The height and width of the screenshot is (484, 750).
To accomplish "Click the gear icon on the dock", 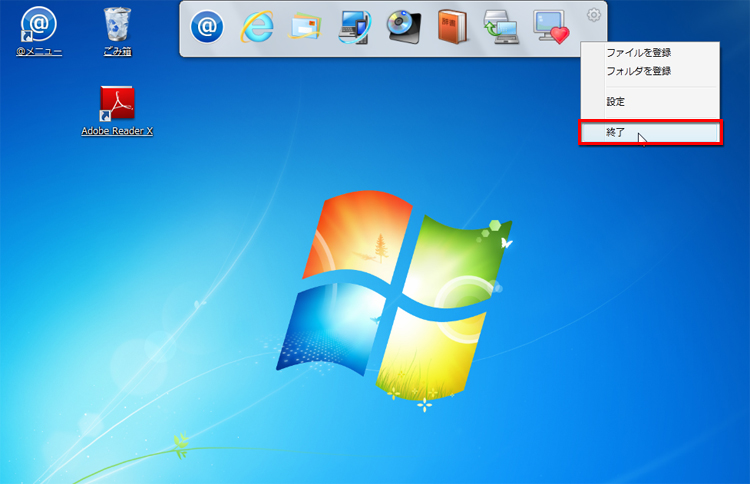I will pyautogui.click(x=594, y=15).
